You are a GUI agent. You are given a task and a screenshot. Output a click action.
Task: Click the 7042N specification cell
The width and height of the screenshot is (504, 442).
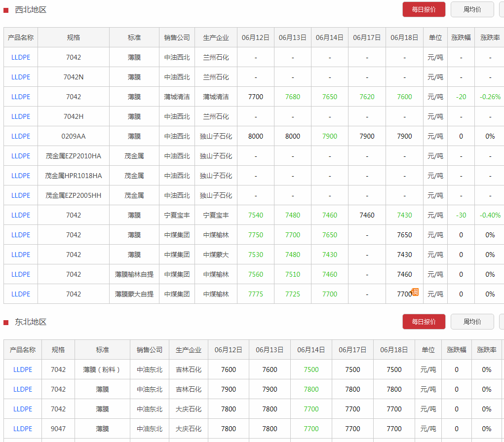tap(73, 77)
